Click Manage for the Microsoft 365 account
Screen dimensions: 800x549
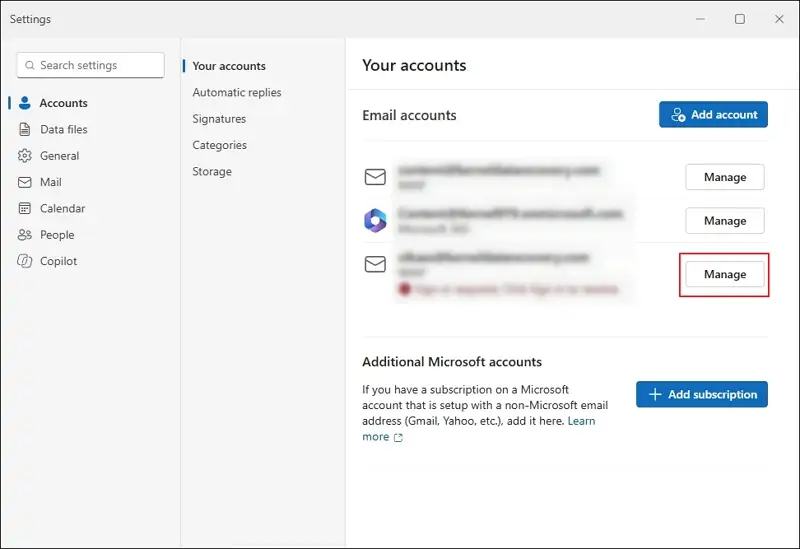coord(724,220)
